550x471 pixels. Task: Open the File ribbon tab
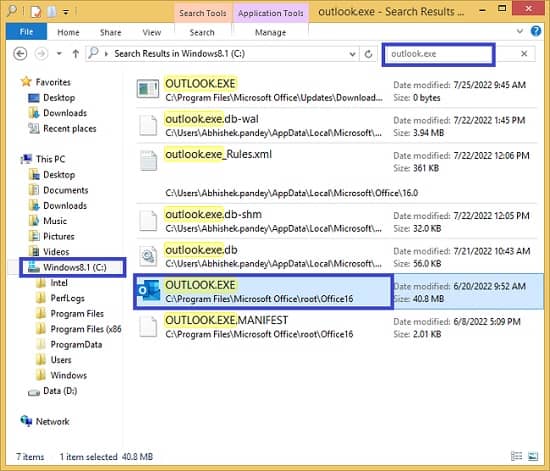point(26,32)
